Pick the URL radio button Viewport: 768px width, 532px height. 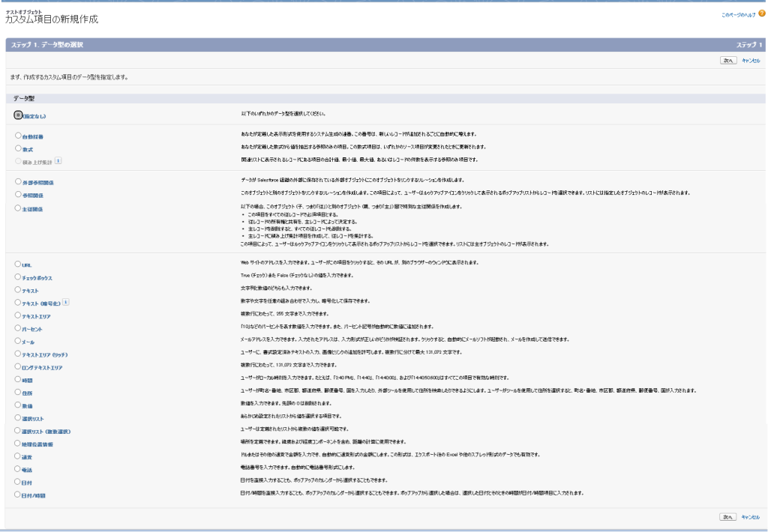(18, 265)
